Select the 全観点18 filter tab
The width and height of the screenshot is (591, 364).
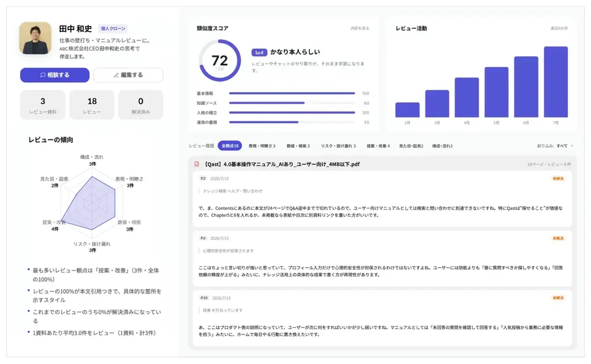(230, 146)
